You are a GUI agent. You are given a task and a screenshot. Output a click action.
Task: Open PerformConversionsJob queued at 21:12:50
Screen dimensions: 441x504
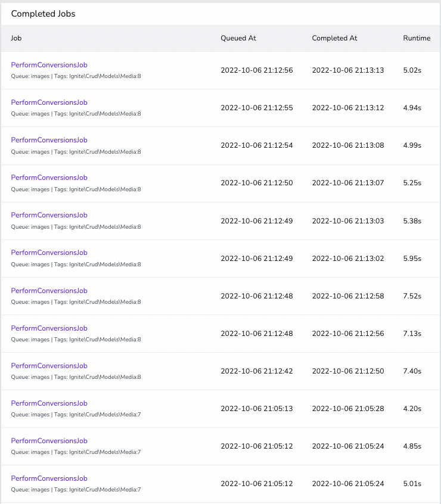click(49, 178)
